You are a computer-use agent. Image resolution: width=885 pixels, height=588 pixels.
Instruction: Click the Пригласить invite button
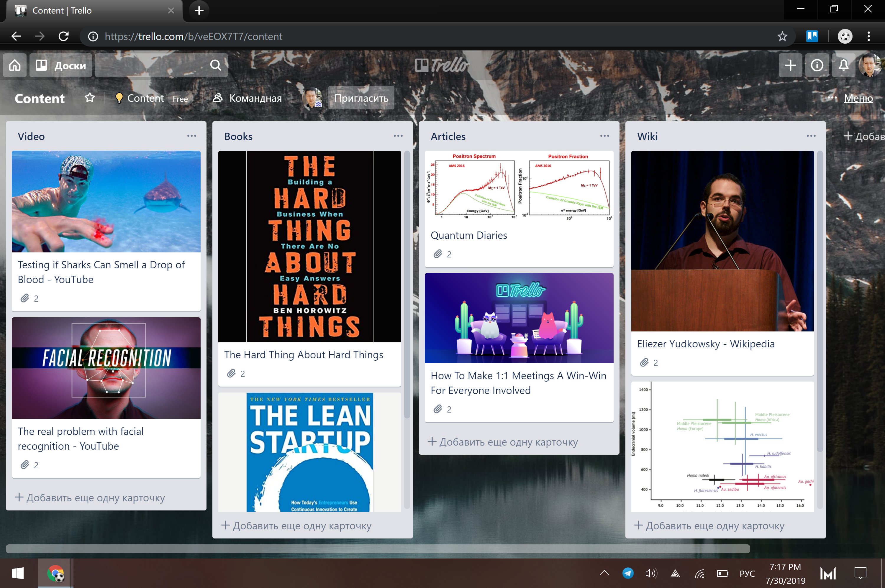click(361, 98)
